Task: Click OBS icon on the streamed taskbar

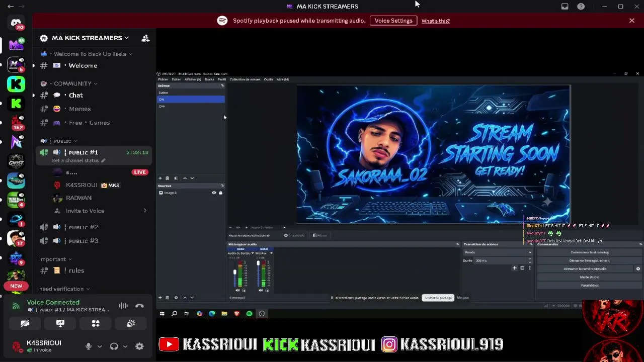Action: pos(262,314)
